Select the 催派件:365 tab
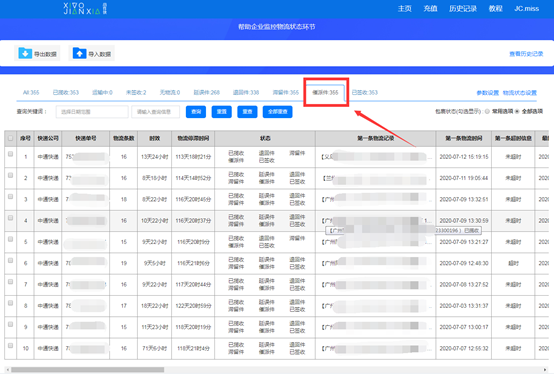This screenshot has height=374, width=554. 325,93
